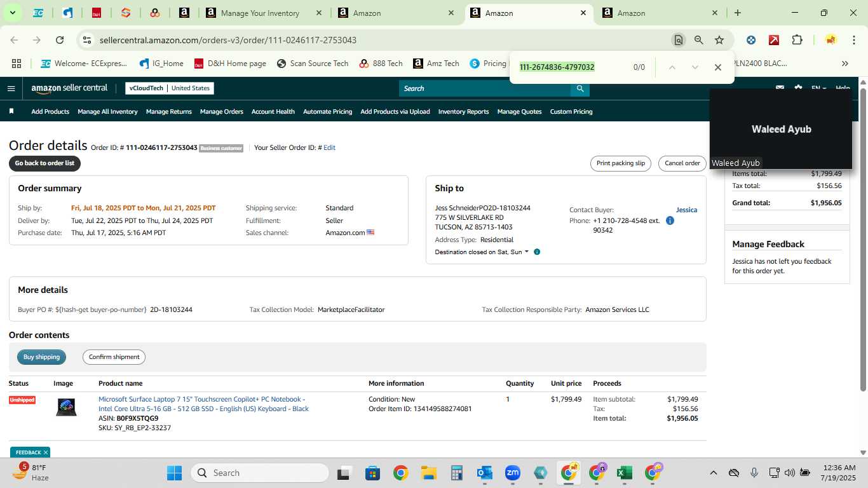Viewport: 868px width, 488px height.
Task: Open the Extensions puzzle icon
Action: point(797,40)
